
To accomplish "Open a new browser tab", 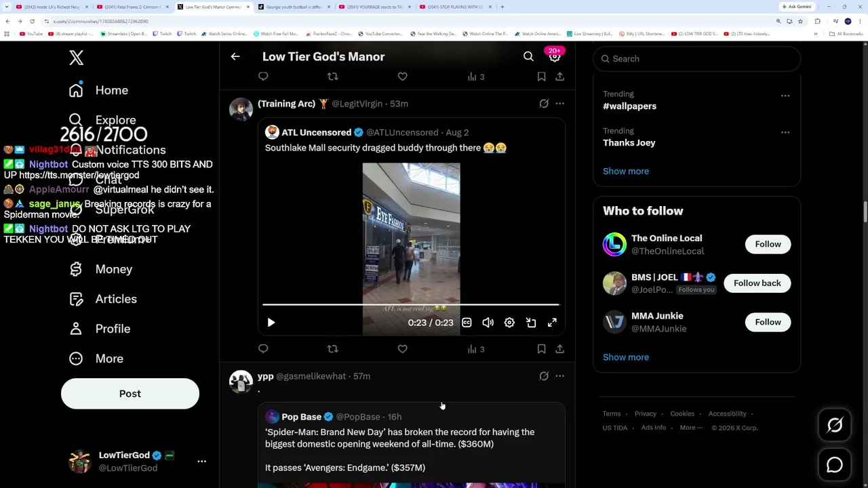I will (x=502, y=7).
